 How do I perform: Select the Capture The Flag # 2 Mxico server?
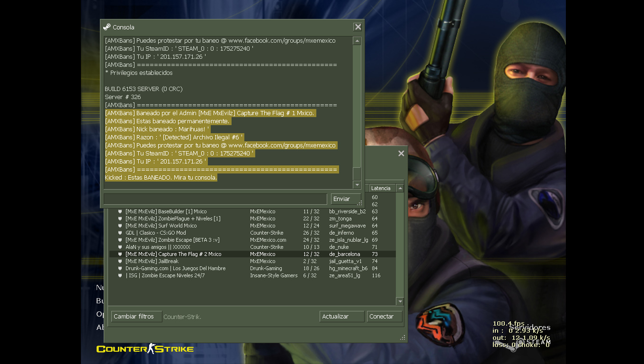173,254
